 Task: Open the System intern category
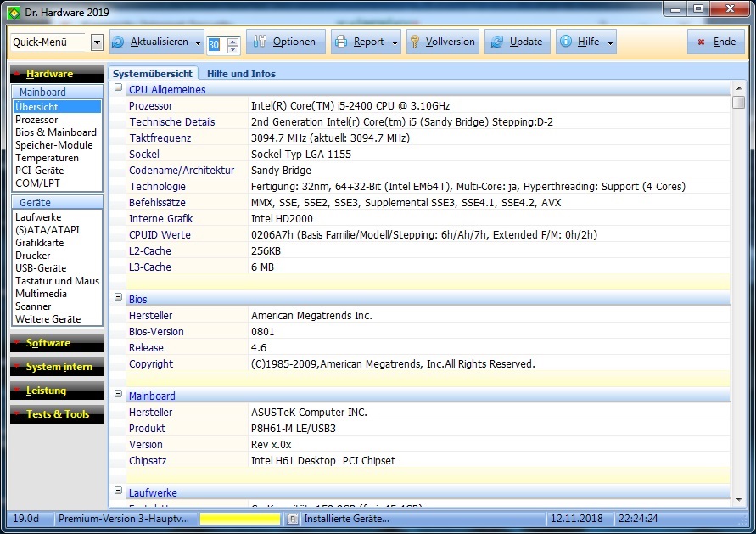tap(57, 367)
